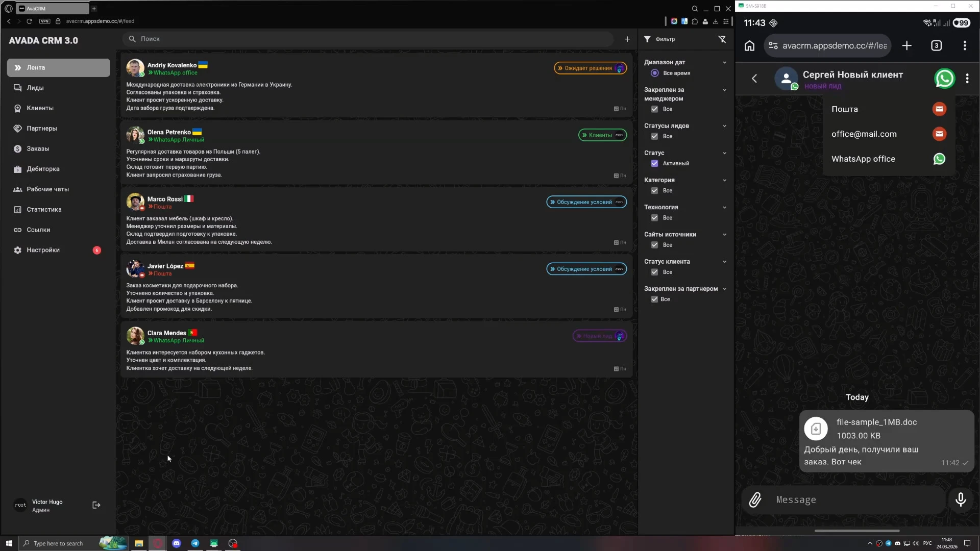Uncheck the Активный status checkbox
This screenshot has height=551, width=980.
click(654, 164)
